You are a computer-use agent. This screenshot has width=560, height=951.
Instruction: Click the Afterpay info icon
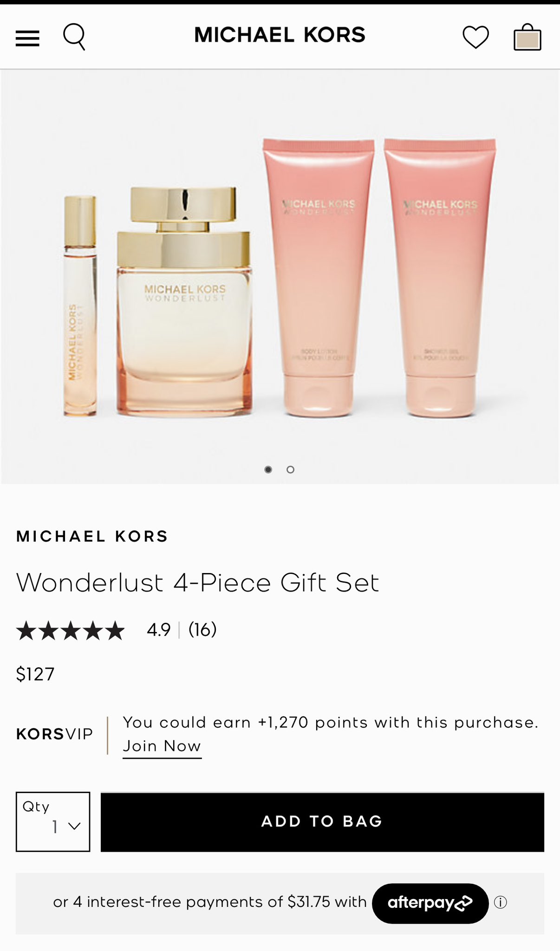pyautogui.click(x=501, y=902)
